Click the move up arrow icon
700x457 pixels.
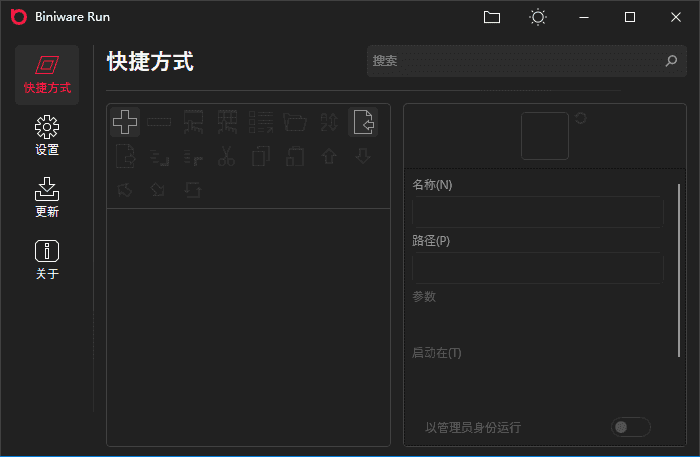pyautogui.click(x=329, y=156)
